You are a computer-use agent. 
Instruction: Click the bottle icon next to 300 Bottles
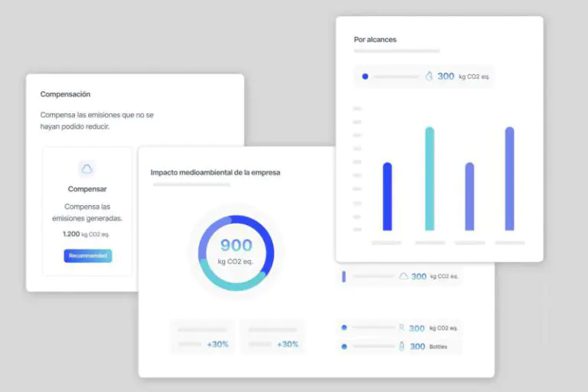pyautogui.click(x=401, y=347)
